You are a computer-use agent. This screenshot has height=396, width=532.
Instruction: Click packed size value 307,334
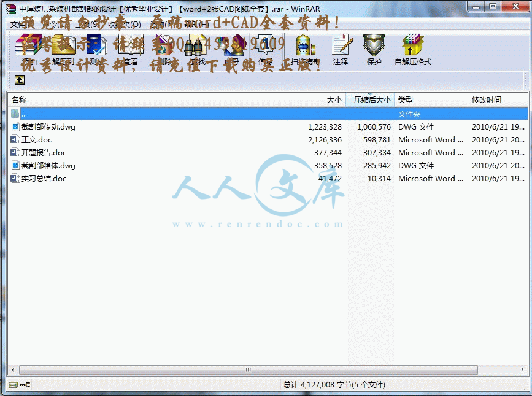click(377, 153)
